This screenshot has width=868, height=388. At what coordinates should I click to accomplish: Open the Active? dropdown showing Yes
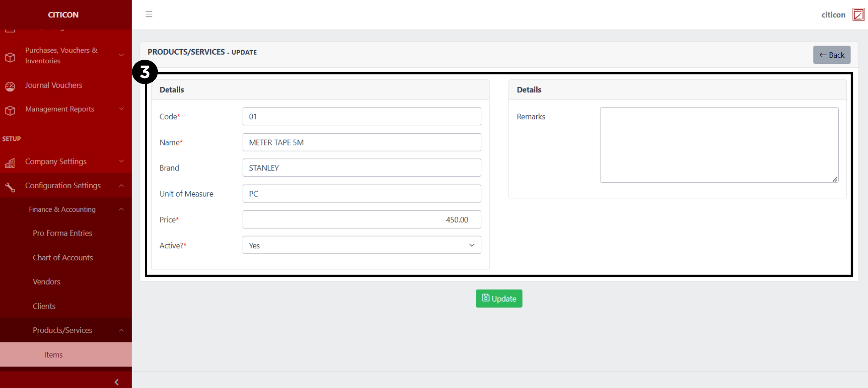[x=362, y=245]
